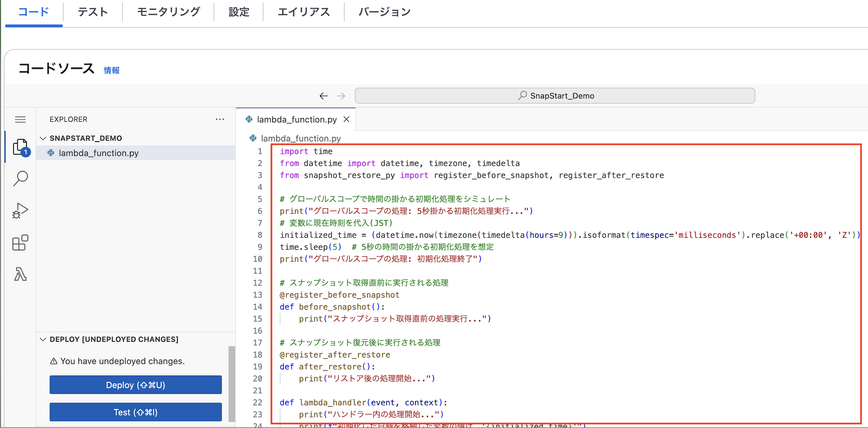Screen dimensions: 868x428
Task: Click the Test button
Action: click(135, 412)
